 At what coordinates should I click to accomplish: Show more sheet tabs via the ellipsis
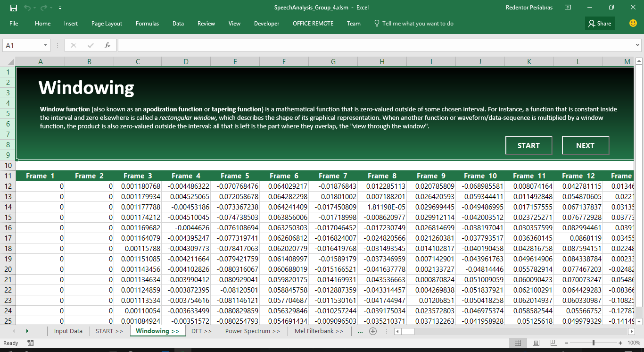coord(360,331)
